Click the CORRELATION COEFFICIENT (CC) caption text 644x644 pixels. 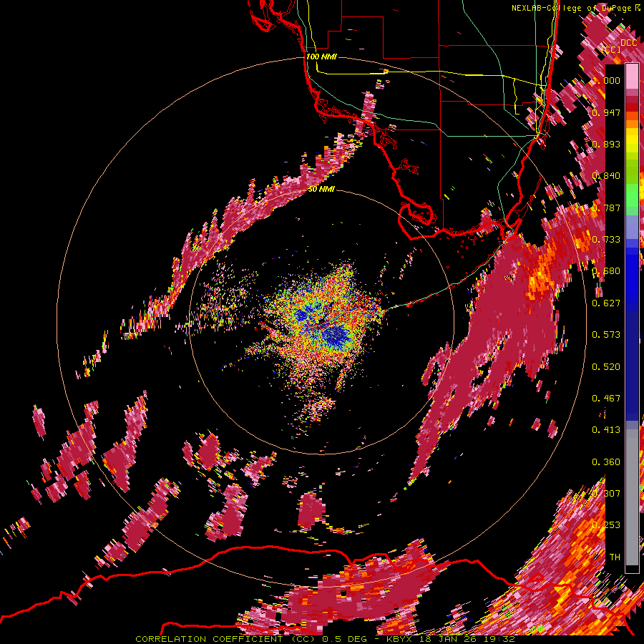pyautogui.click(x=225, y=639)
